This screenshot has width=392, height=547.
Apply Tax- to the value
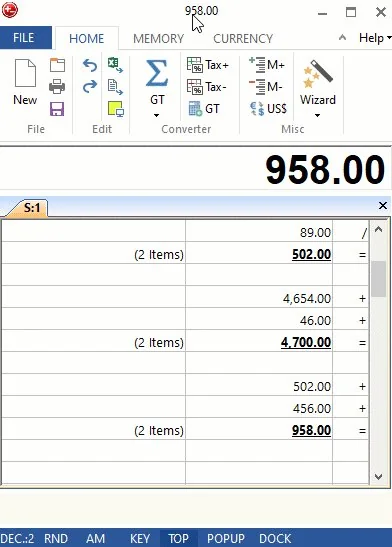click(207, 87)
